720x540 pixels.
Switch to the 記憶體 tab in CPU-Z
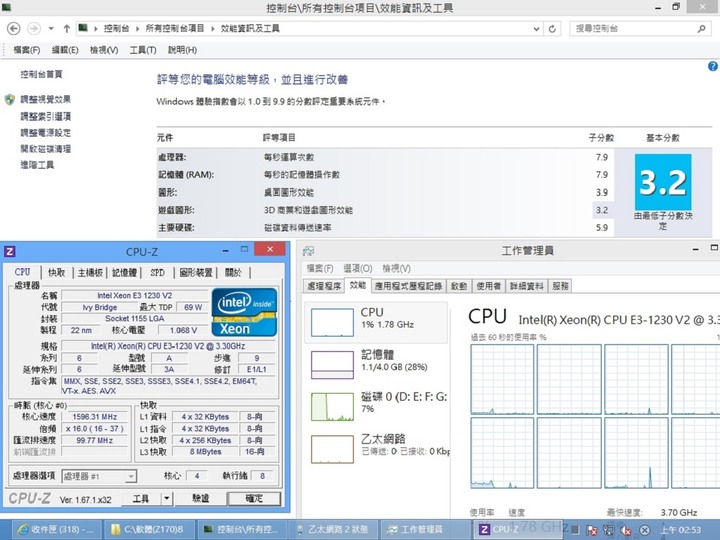coord(124,273)
